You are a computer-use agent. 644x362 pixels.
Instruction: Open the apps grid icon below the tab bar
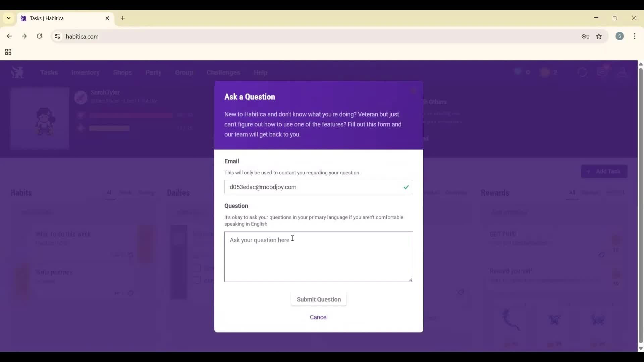click(x=7, y=52)
